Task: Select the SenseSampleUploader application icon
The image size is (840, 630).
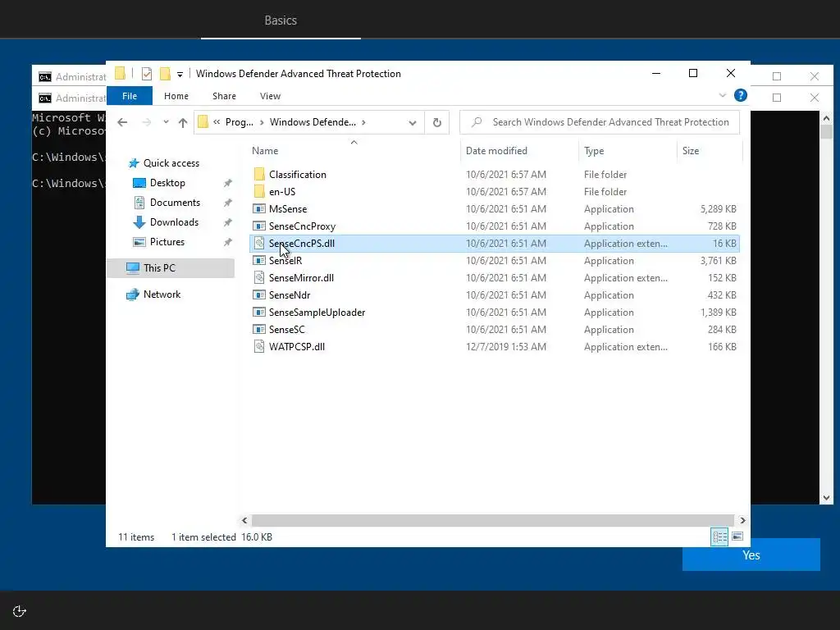Action: 259,312
